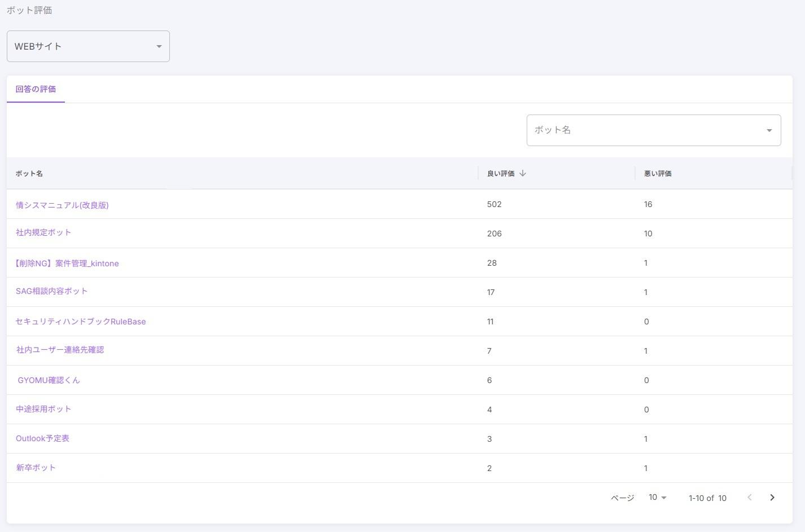The image size is (805, 532).
Task: Select bad rating value 16
Action: 648,204
